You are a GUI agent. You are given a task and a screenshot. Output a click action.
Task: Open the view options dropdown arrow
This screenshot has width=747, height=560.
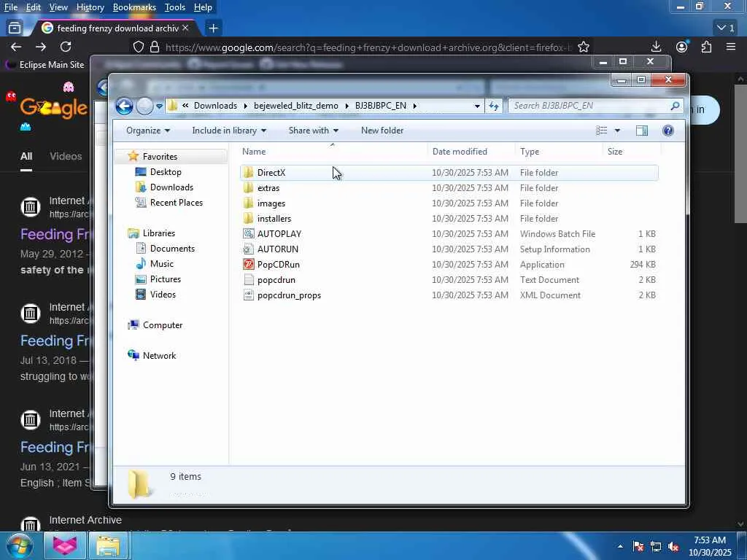point(617,131)
